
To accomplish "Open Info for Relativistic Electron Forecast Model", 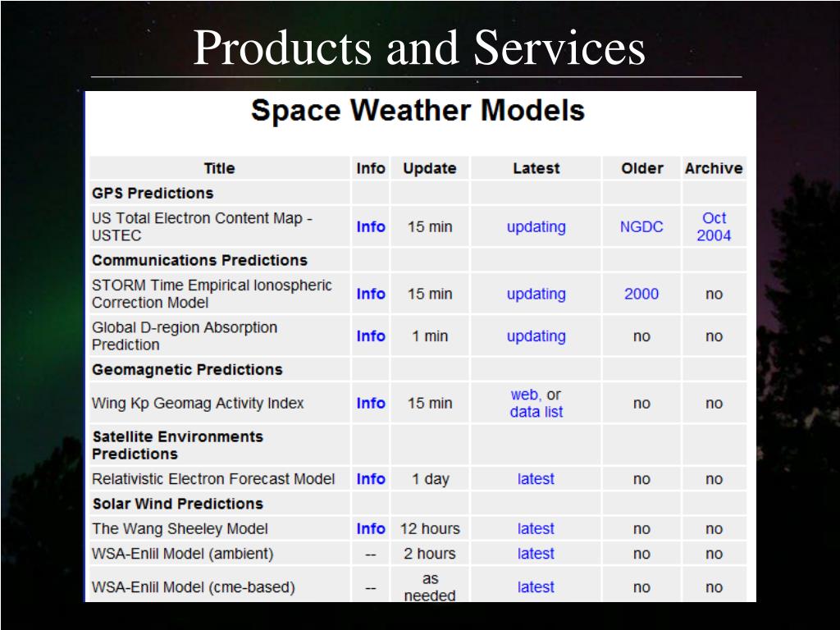I will [x=371, y=478].
